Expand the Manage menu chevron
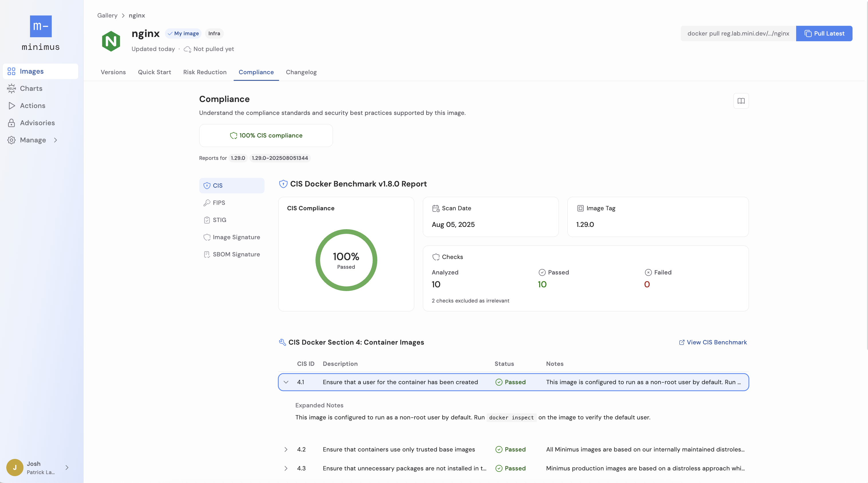Image resolution: width=868 pixels, height=483 pixels. coord(56,140)
